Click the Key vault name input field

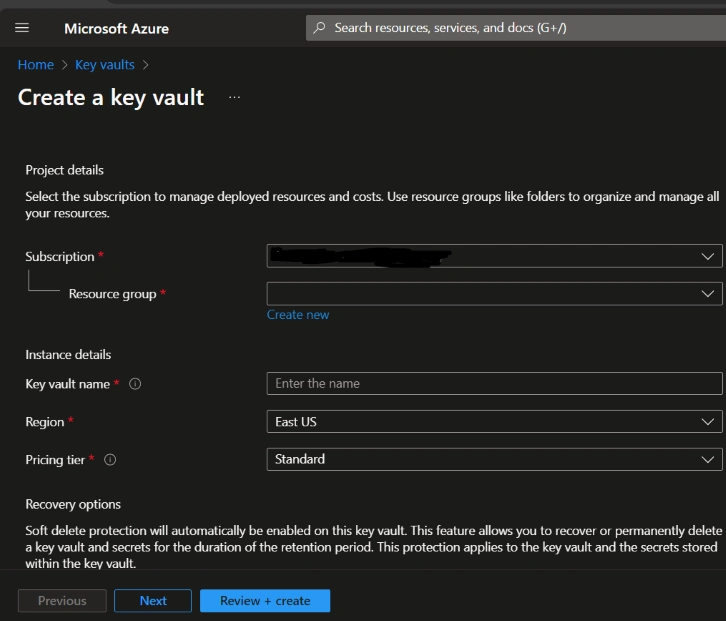[x=494, y=383]
